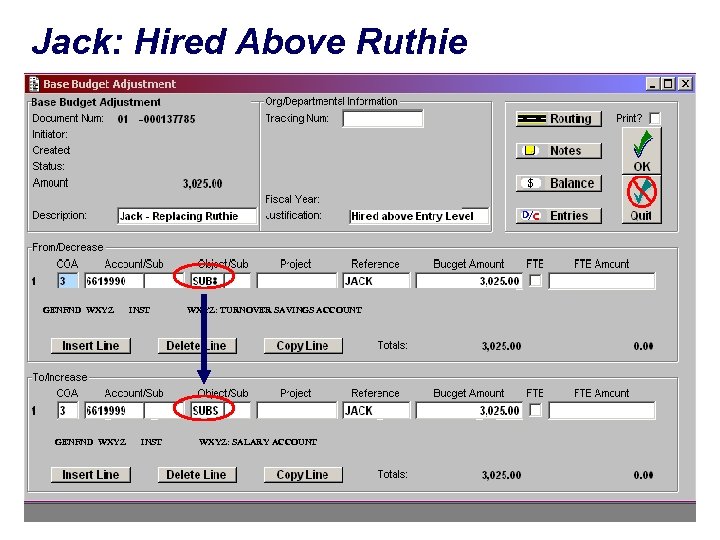The height and width of the screenshot is (540, 720).
Task: Click the Account field 6619990 in From/Decrease
Action: point(114,281)
